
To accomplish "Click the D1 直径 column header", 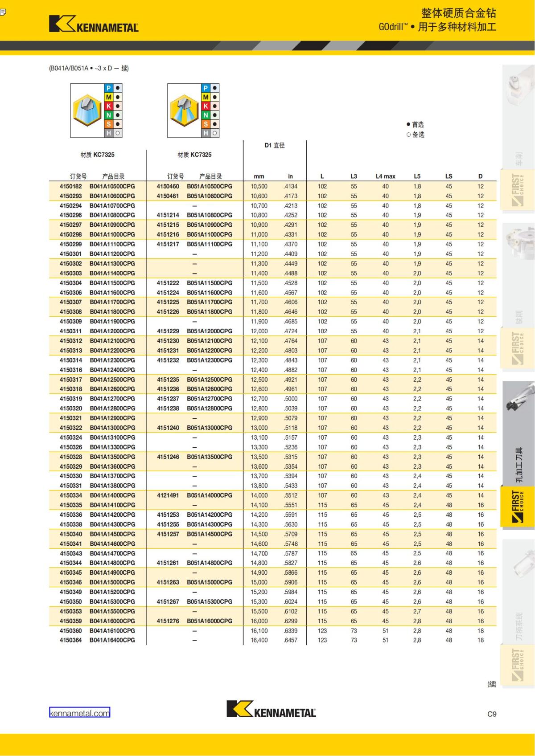I will (274, 145).
